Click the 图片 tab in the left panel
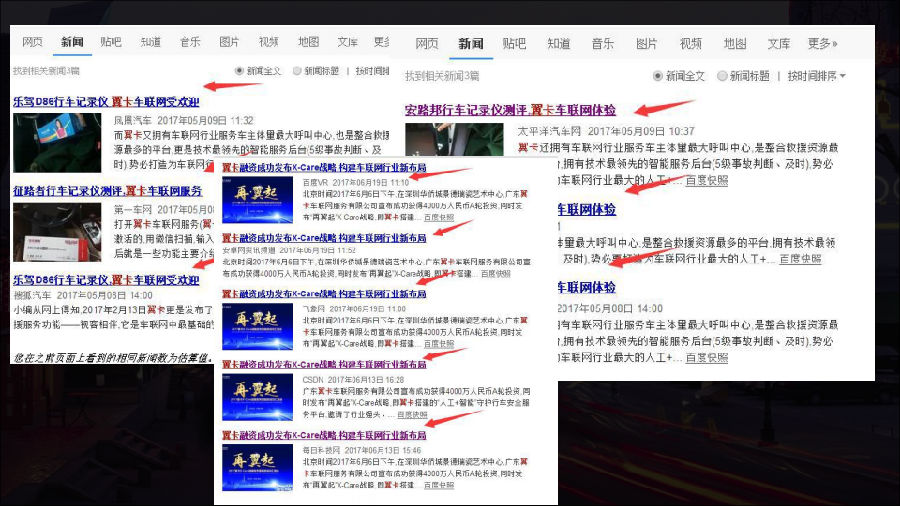The image size is (900, 506). click(x=229, y=42)
